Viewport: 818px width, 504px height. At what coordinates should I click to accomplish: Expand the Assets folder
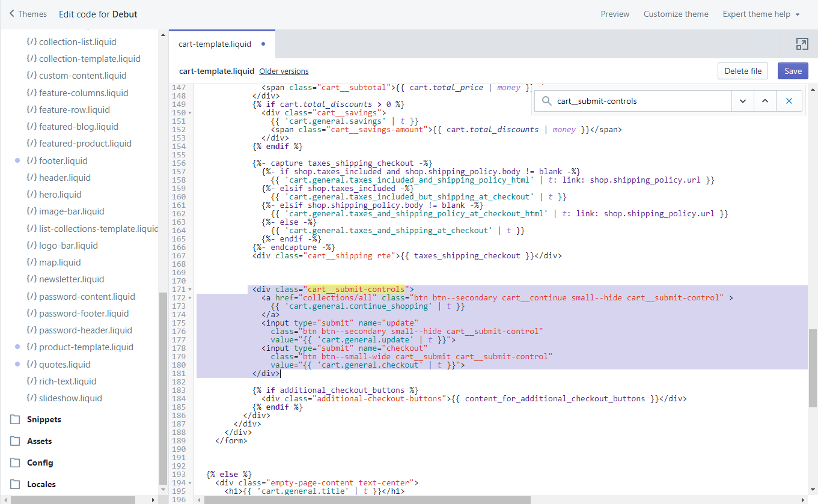39,441
